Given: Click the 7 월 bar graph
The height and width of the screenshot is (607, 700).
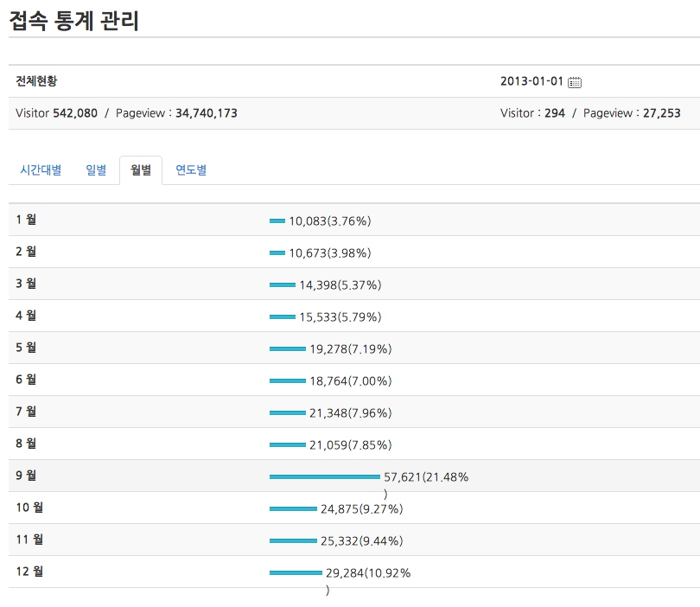Looking at the screenshot, I should point(287,412).
